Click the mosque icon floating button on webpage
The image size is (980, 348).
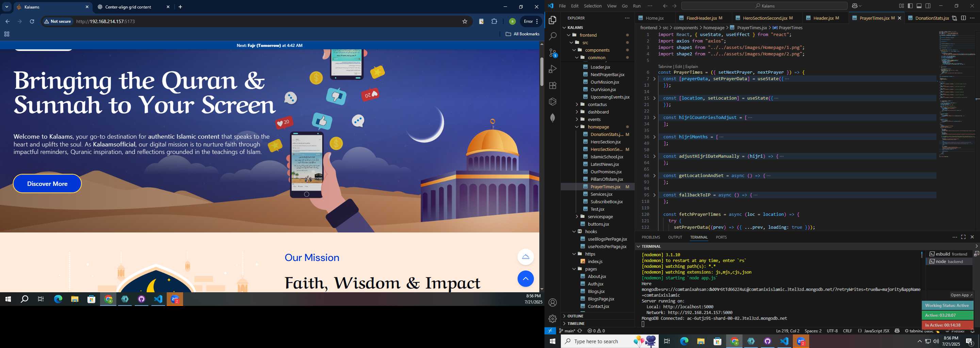(x=525, y=257)
